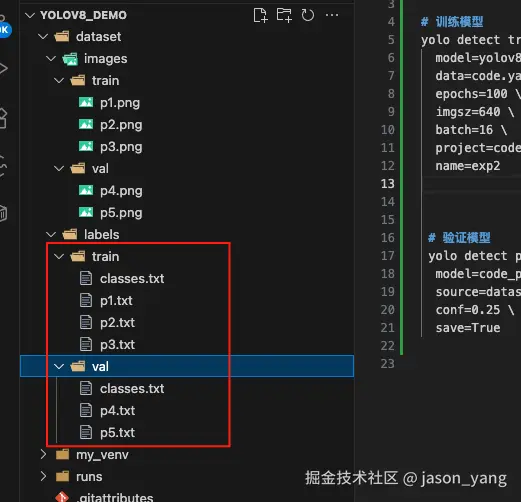Click the image icon beside p1.png
This screenshot has height=502, width=521.
(x=86, y=102)
